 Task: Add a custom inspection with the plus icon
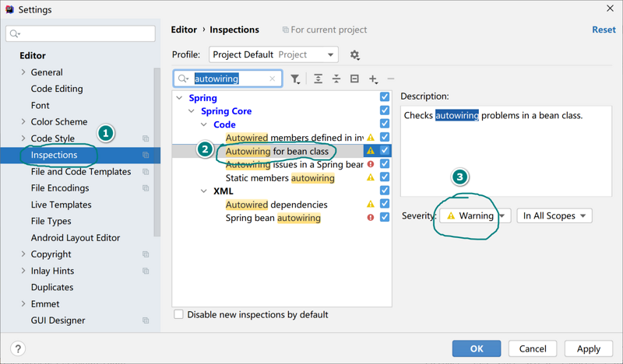[x=373, y=79]
